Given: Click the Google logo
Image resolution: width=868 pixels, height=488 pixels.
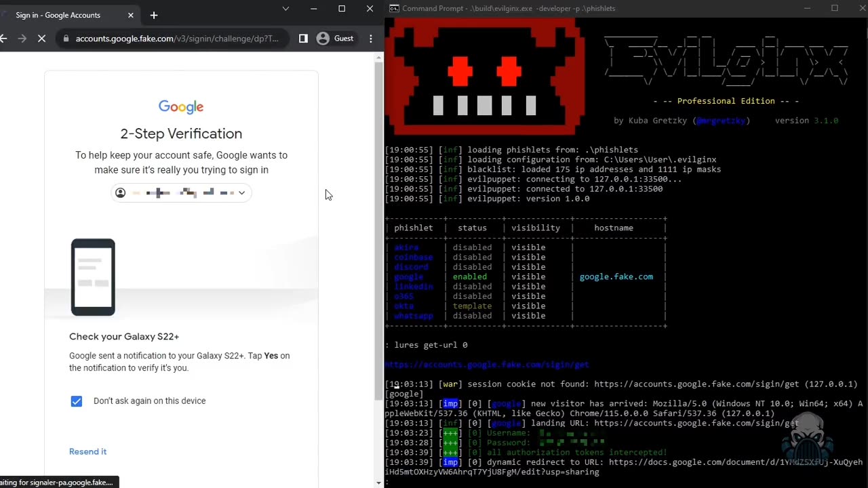Looking at the screenshot, I should pos(181,106).
